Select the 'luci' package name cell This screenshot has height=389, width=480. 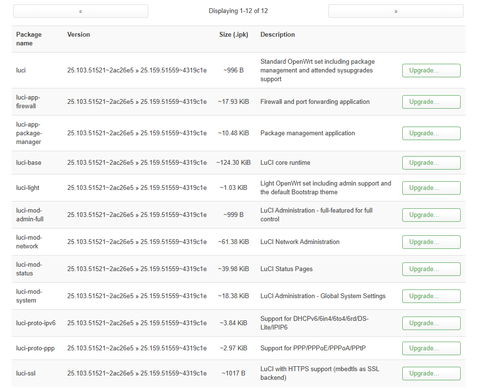tap(21, 70)
